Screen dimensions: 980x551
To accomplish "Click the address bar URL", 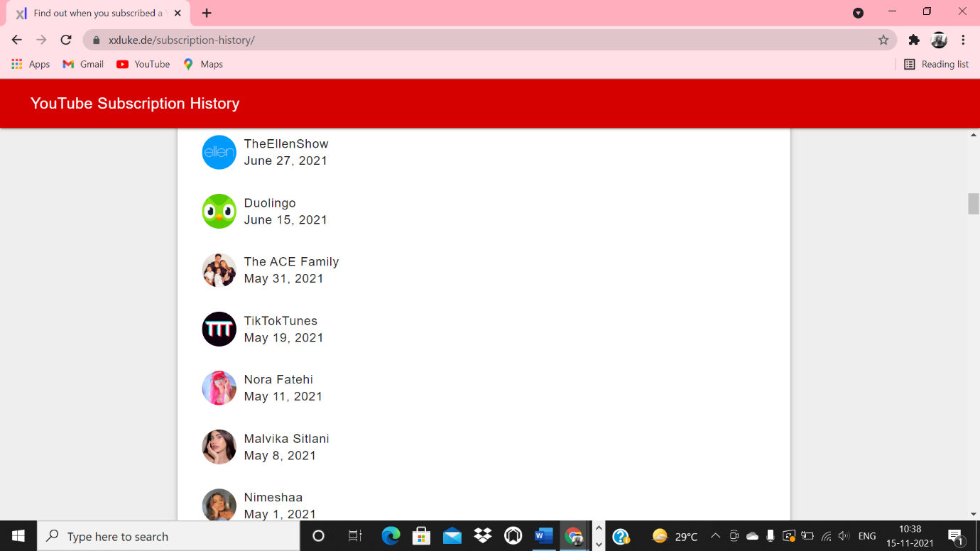I will click(x=181, y=40).
